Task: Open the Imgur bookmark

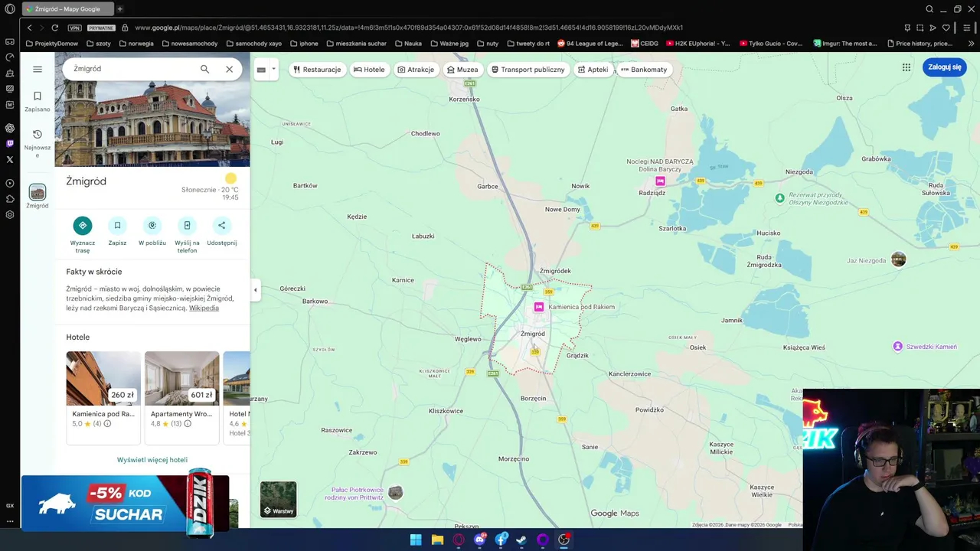Action: click(845, 44)
